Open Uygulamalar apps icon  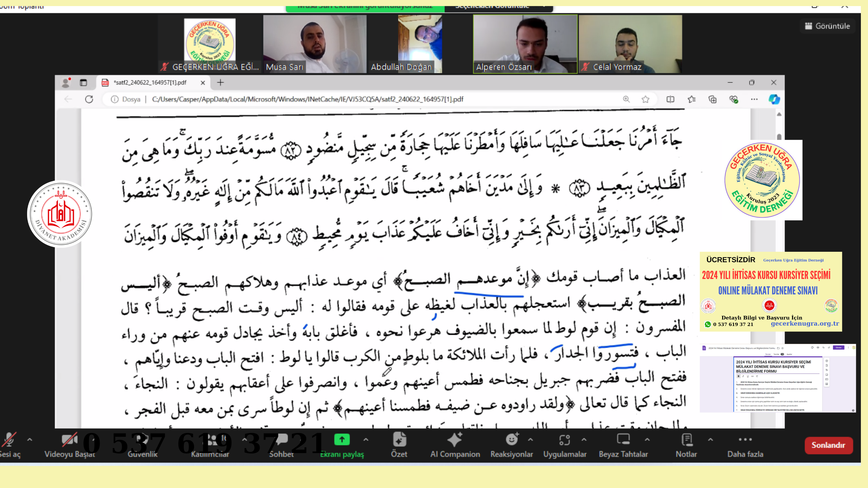tap(565, 440)
